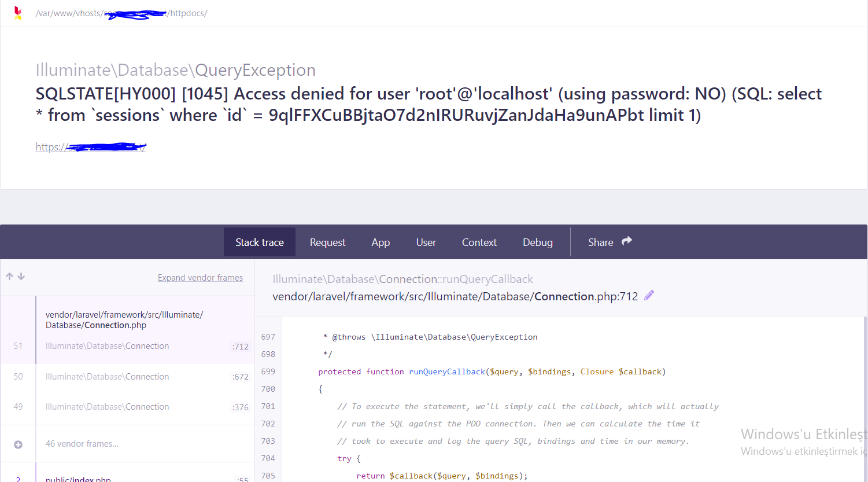Click the plus icon beside vendor frames
The width and height of the screenshot is (868, 482).
(x=18, y=444)
